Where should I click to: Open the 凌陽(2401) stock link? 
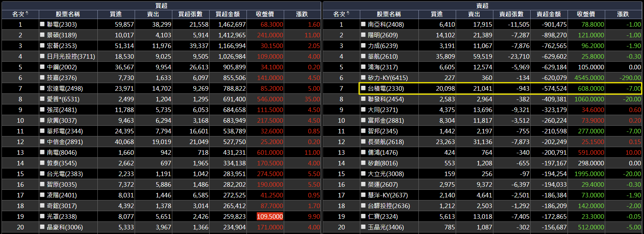[62, 195]
